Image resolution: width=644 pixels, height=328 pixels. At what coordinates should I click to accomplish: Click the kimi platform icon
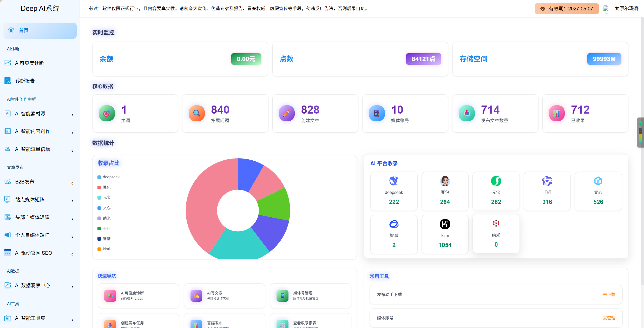pyautogui.click(x=445, y=224)
